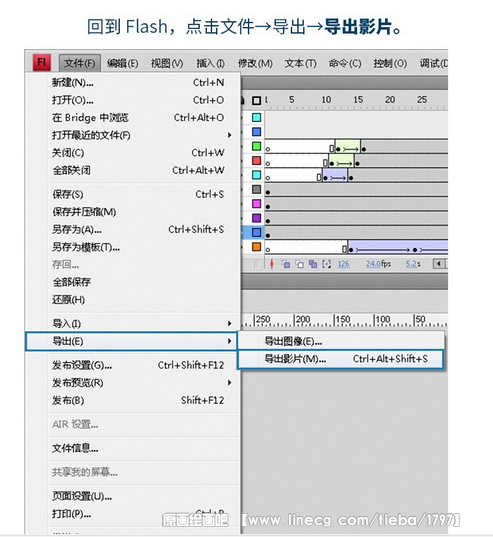Open the 插入(I) menu
Image resolution: width=493 pixels, height=537 pixels.
click(210, 63)
